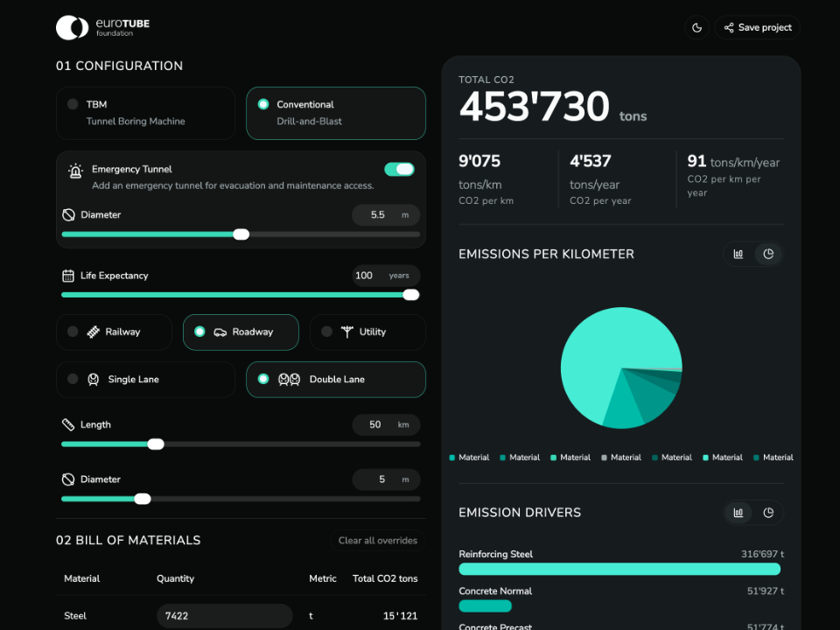
Task: Edit the emergency tunnel diameter value 5.5
Action: 386,215
